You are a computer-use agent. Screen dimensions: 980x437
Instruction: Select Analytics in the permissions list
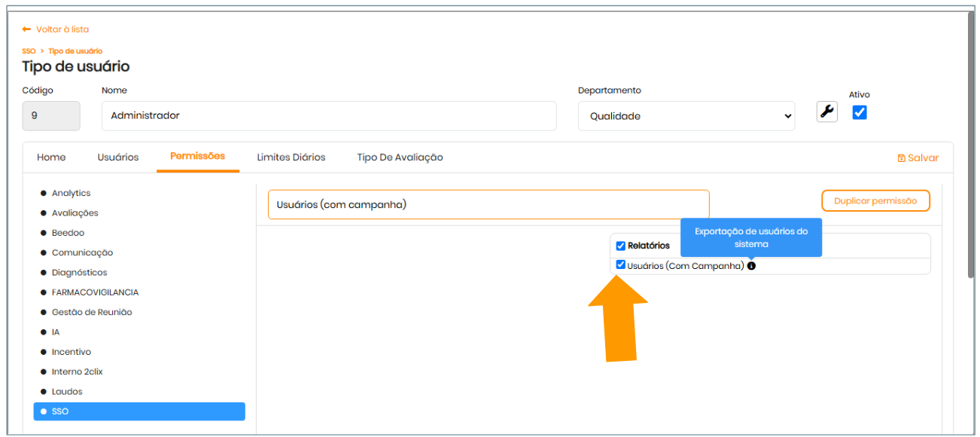coord(71,194)
